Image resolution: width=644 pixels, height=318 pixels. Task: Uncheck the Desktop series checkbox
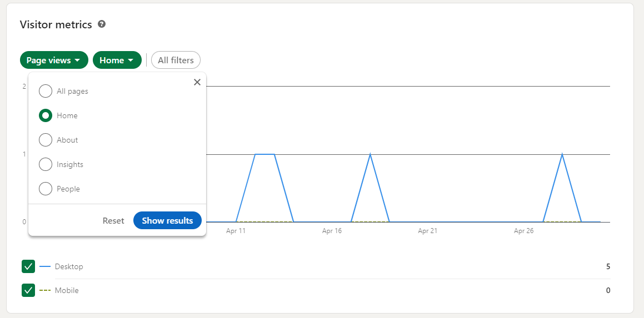click(x=28, y=266)
